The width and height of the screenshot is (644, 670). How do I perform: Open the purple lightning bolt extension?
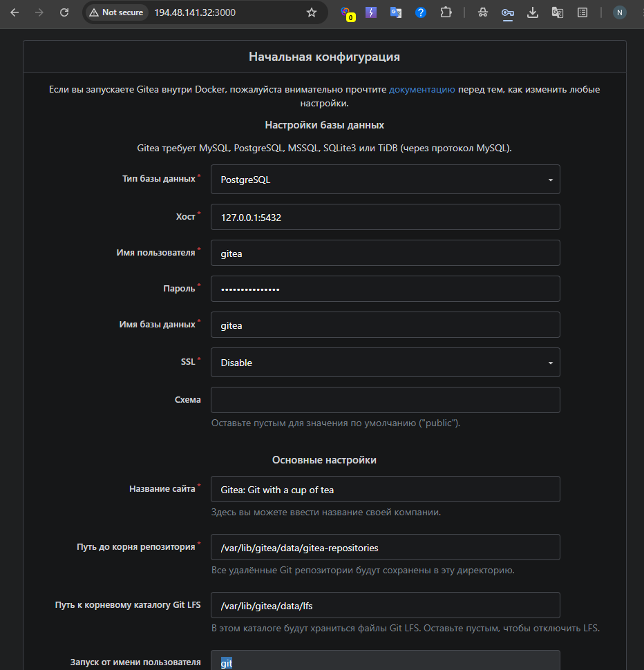(x=371, y=12)
